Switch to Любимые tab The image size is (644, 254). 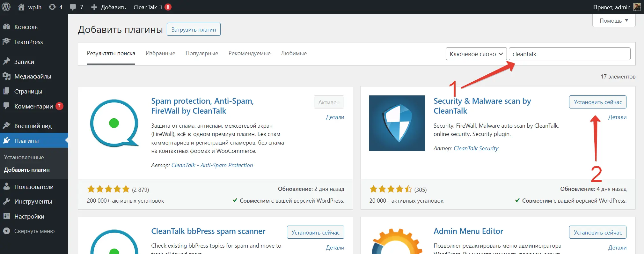[294, 53]
